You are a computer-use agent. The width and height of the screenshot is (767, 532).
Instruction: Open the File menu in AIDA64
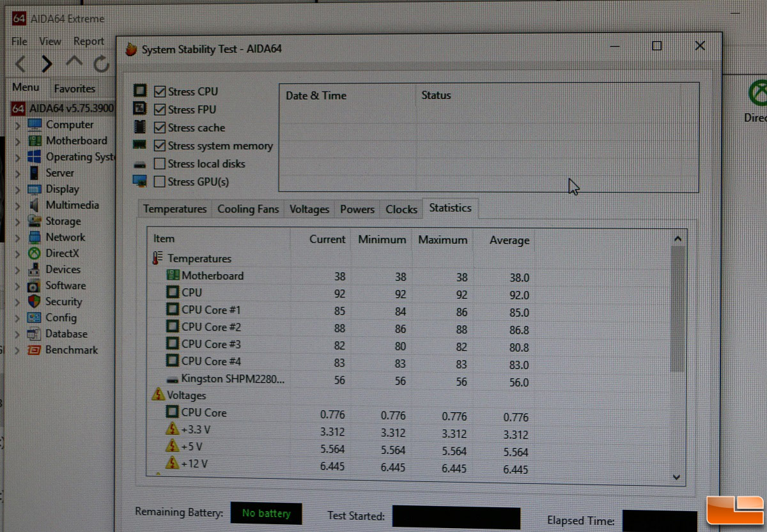pyautogui.click(x=20, y=41)
